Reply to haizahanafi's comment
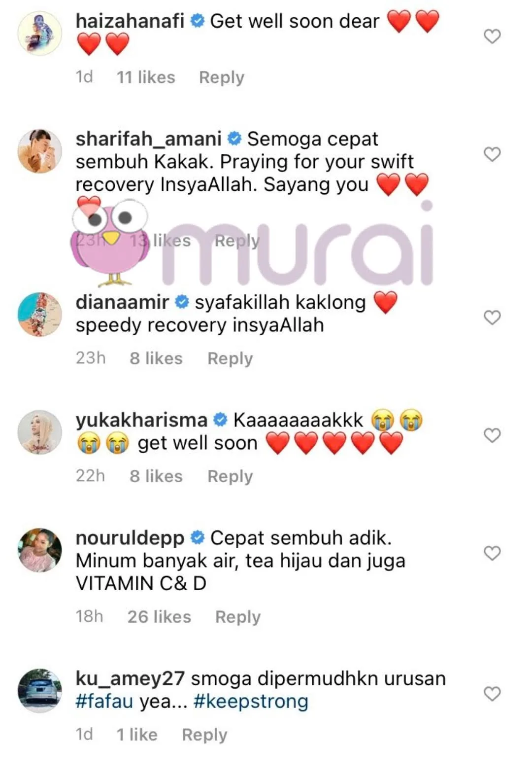The height and width of the screenshot is (779, 532). [x=222, y=77]
